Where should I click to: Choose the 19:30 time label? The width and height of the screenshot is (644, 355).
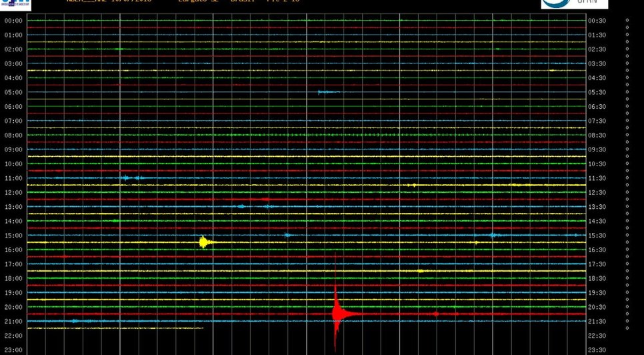point(597,293)
